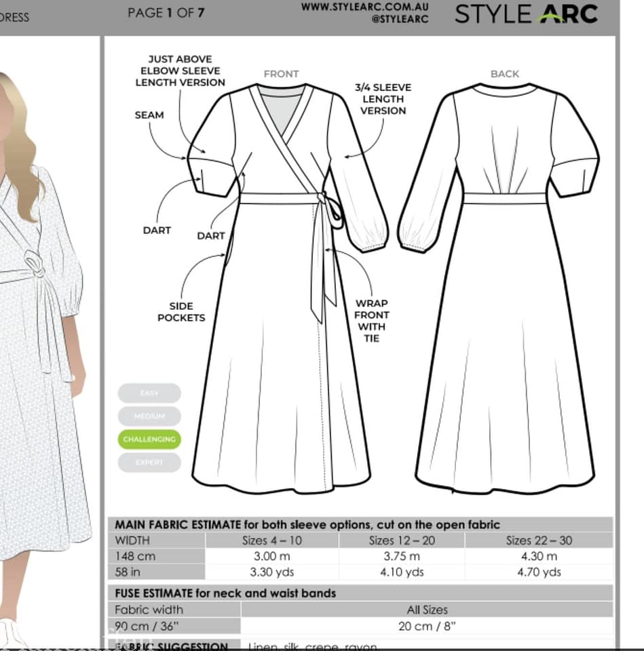This screenshot has height=651, width=644.
Task: Click the WRAP FRONT WITH TIE label
Action: [x=371, y=321]
